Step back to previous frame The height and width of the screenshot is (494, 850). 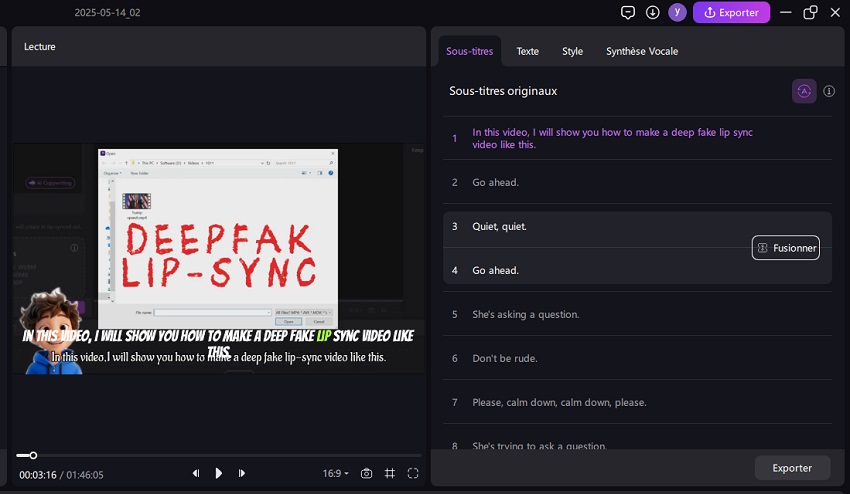click(x=196, y=473)
